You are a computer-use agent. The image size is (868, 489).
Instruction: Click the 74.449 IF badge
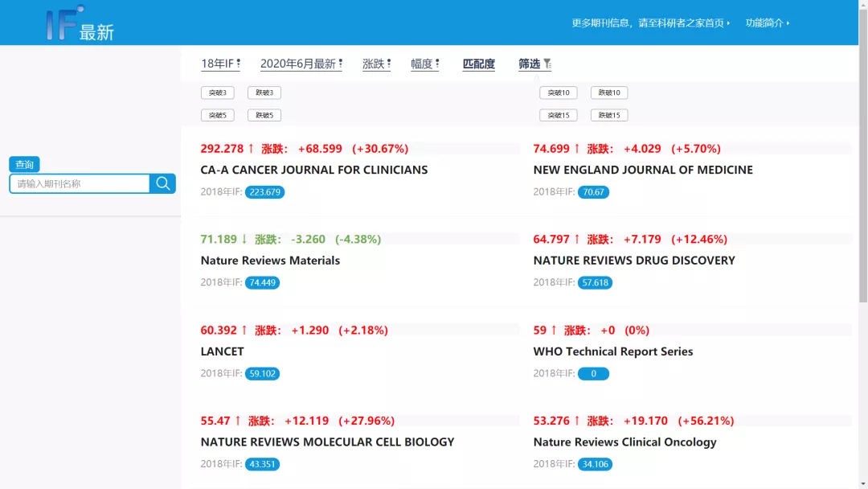coord(262,282)
